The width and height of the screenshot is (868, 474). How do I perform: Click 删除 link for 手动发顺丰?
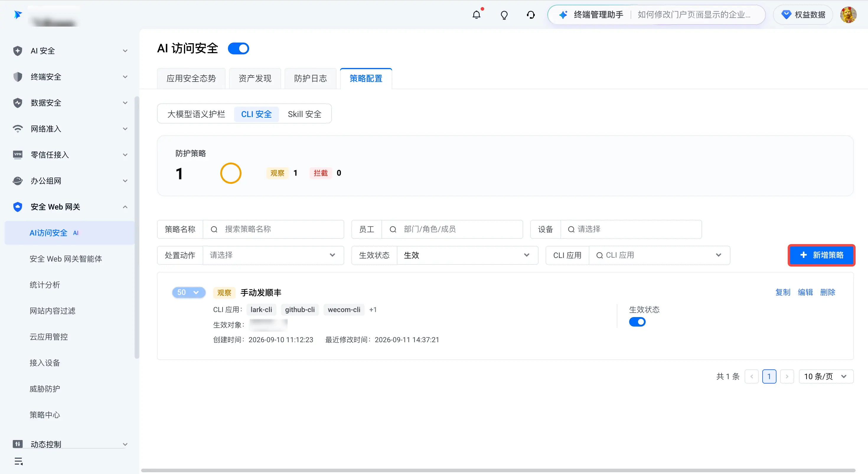[827, 292]
